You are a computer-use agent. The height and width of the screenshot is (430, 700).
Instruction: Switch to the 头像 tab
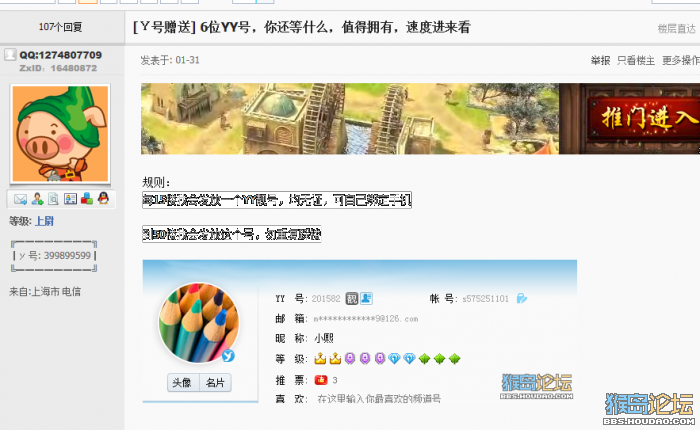pos(183,383)
